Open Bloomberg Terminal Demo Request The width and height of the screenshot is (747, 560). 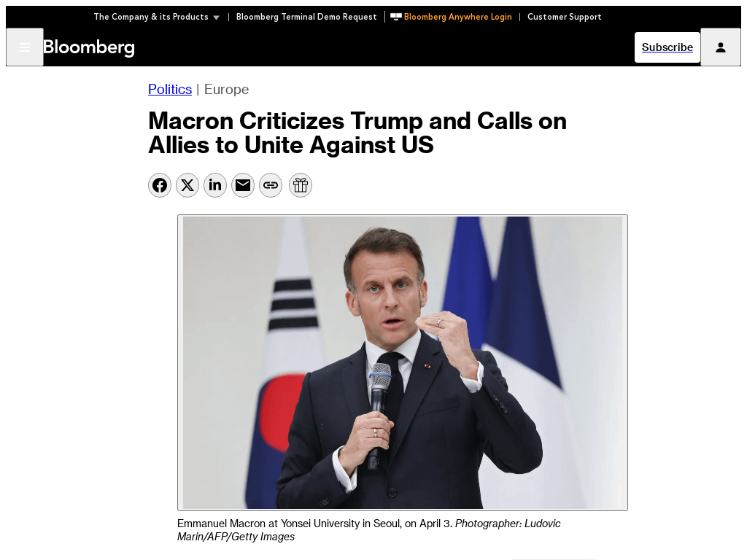point(306,17)
